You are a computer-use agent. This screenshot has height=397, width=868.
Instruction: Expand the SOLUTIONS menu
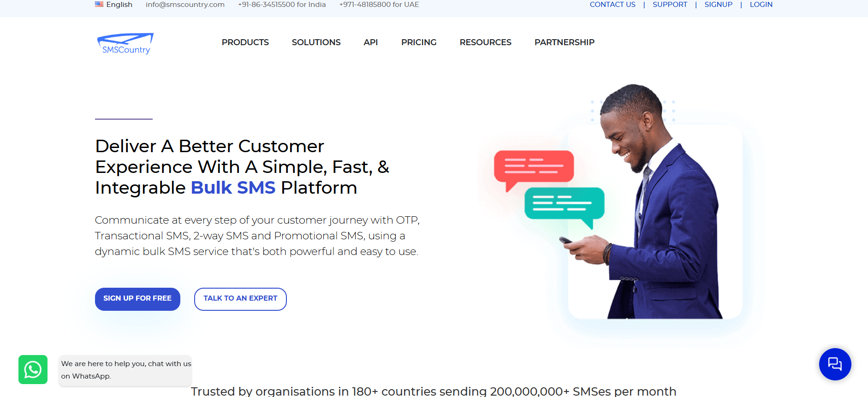(316, 42)
